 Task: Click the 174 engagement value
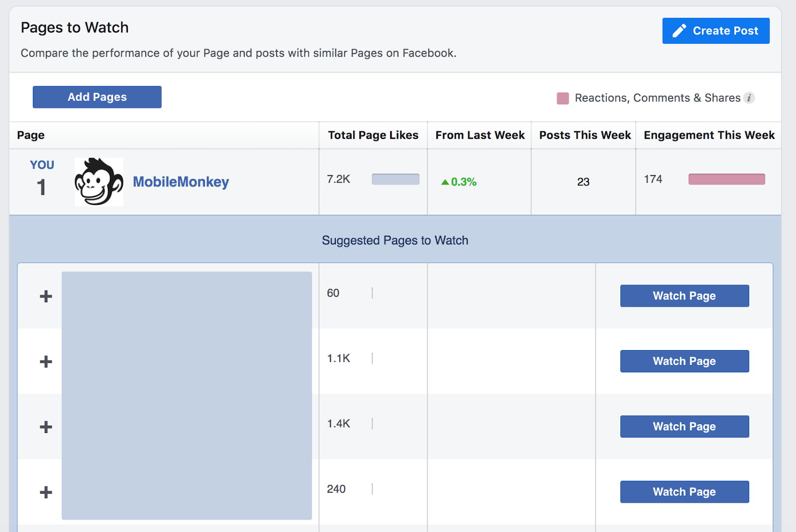point(653,179)
